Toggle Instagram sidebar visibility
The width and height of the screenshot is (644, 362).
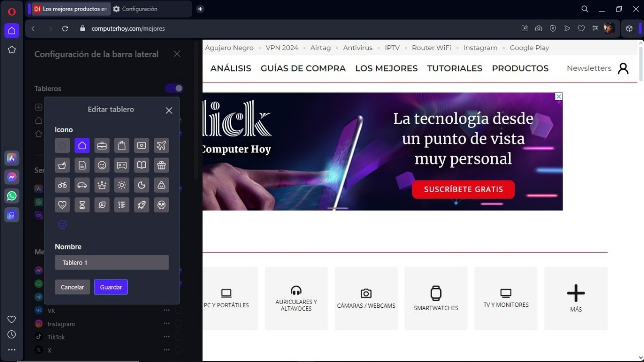(178, 323)
